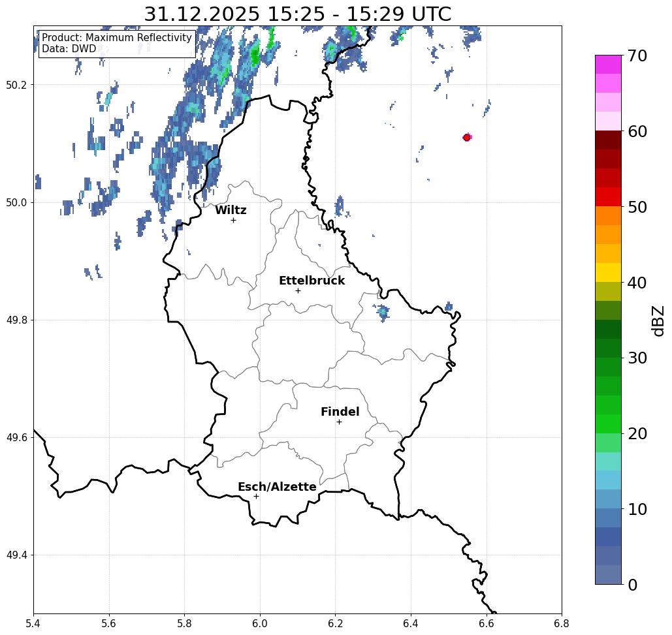Viewport: 672px width, 635px height.
Task: Click the 50 tick on the dBZ colorbar
Action: tap(637, 207)
